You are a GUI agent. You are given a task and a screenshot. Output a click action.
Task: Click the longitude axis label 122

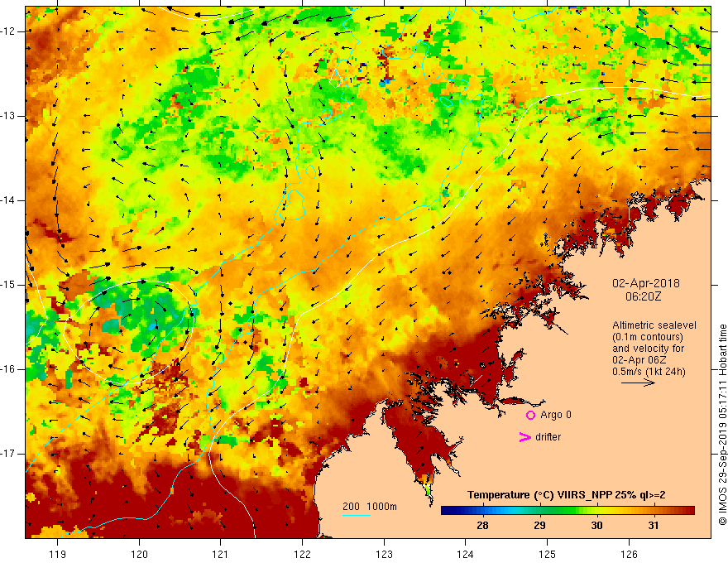pos(302,554)
